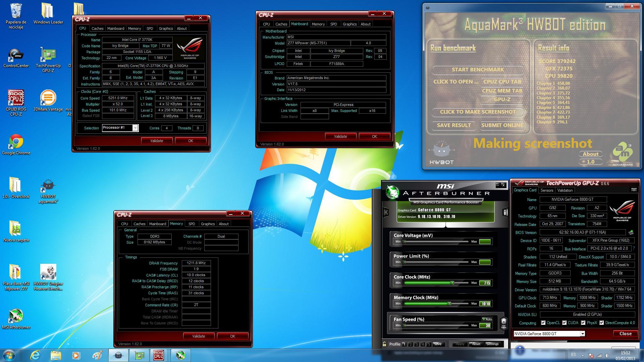Select Afterburner profile slot 2
The height and width of the screenshot is (362, 644).
point(411,344)
